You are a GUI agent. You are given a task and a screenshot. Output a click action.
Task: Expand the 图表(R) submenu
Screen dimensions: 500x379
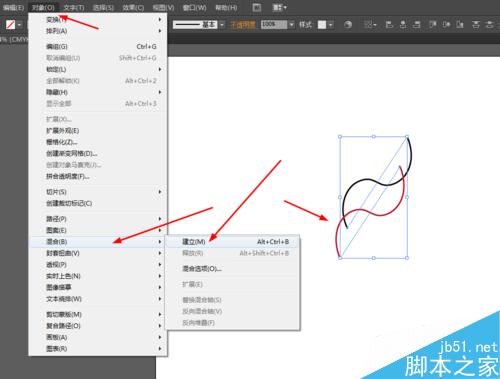click(x=98, y=349)
